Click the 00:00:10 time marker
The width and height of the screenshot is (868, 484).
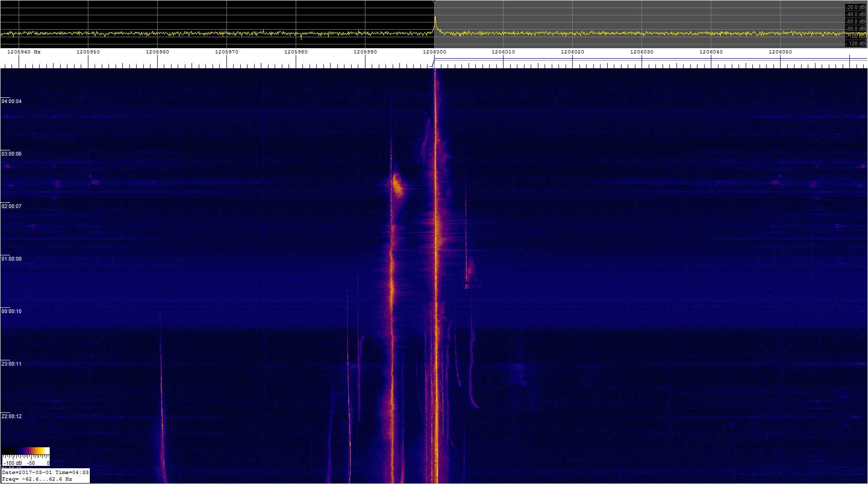11,311
